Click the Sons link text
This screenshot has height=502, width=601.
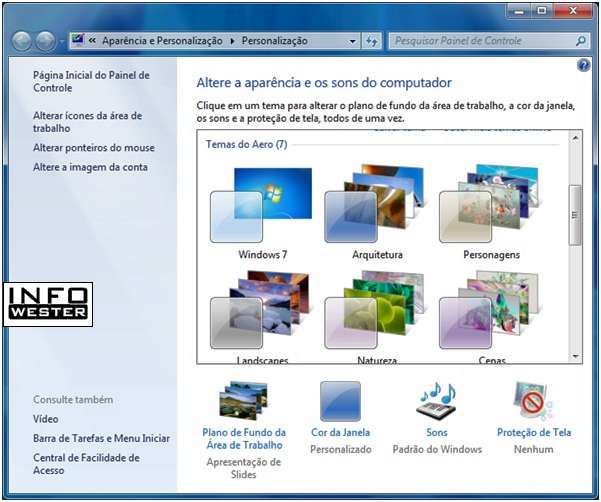click(x=437, y=433)
